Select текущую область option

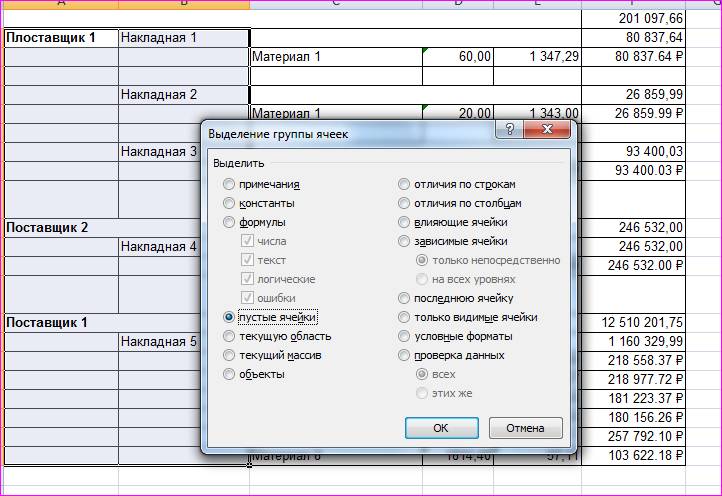(230, 336)
